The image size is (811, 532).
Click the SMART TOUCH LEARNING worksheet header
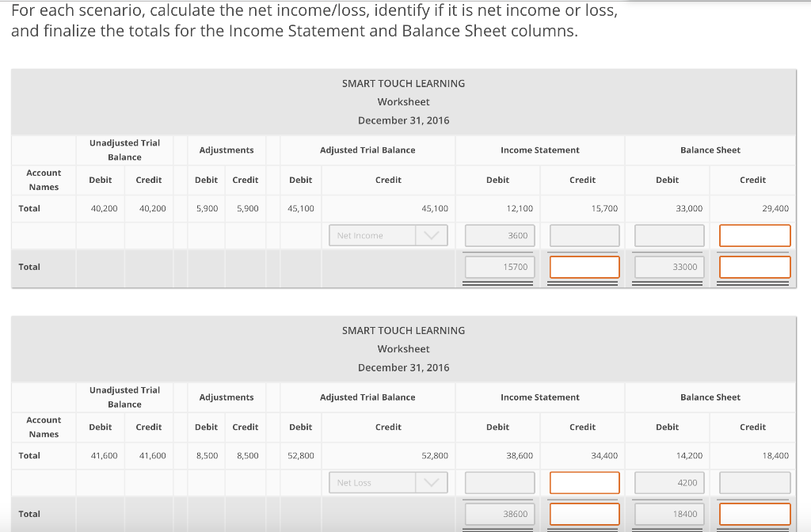click(x=404, y=83)
